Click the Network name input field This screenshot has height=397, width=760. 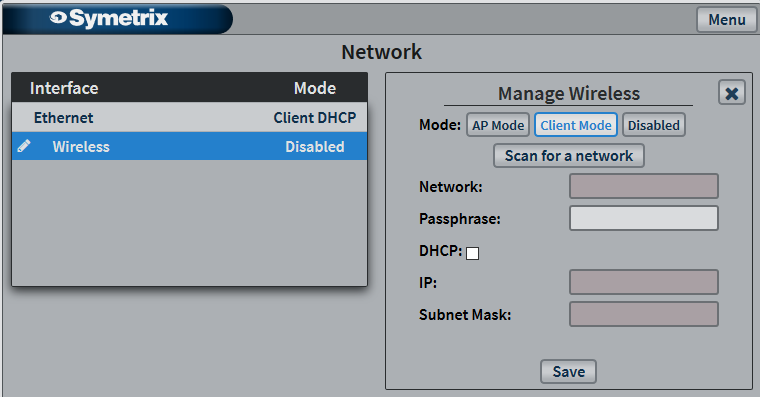click(644, 186)
